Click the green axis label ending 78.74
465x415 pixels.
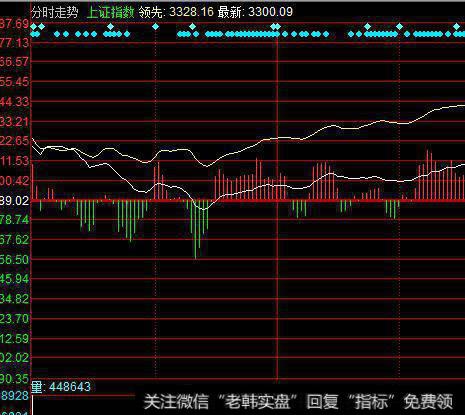point(14,220)
